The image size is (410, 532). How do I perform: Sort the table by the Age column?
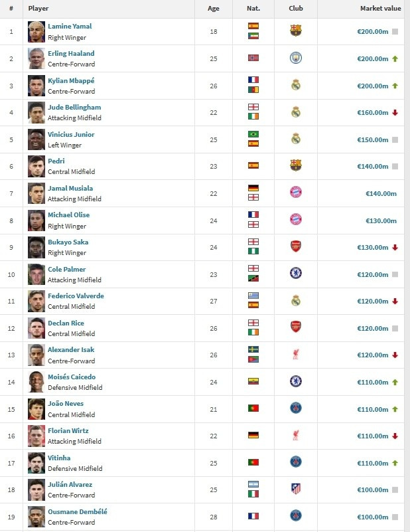click(x=213, y=9)
